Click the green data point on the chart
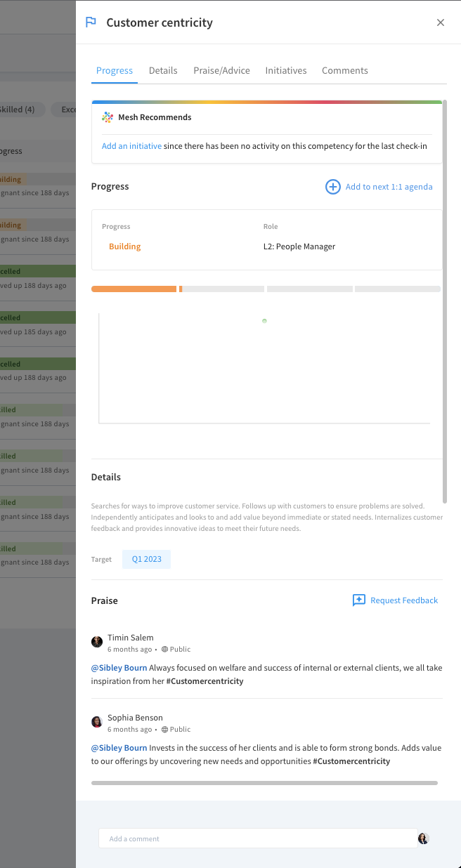Screen dimensions: 461x868 (x=264, y=320)
